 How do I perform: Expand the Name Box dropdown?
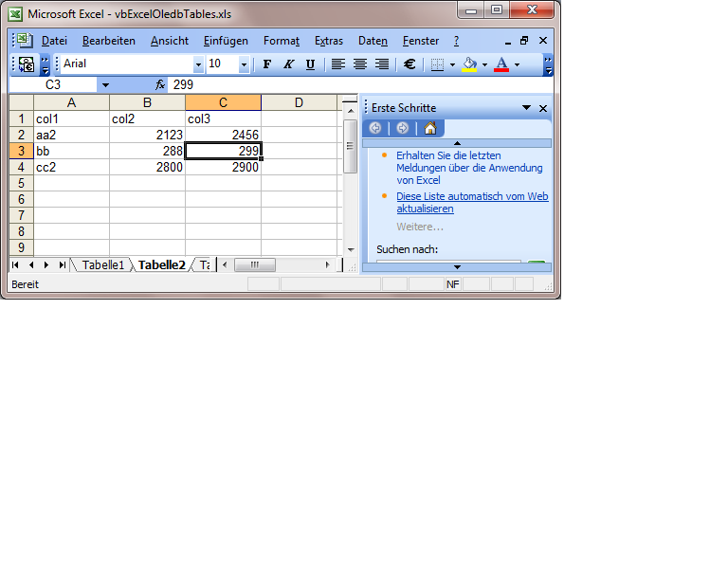click(x=104, y=84)
